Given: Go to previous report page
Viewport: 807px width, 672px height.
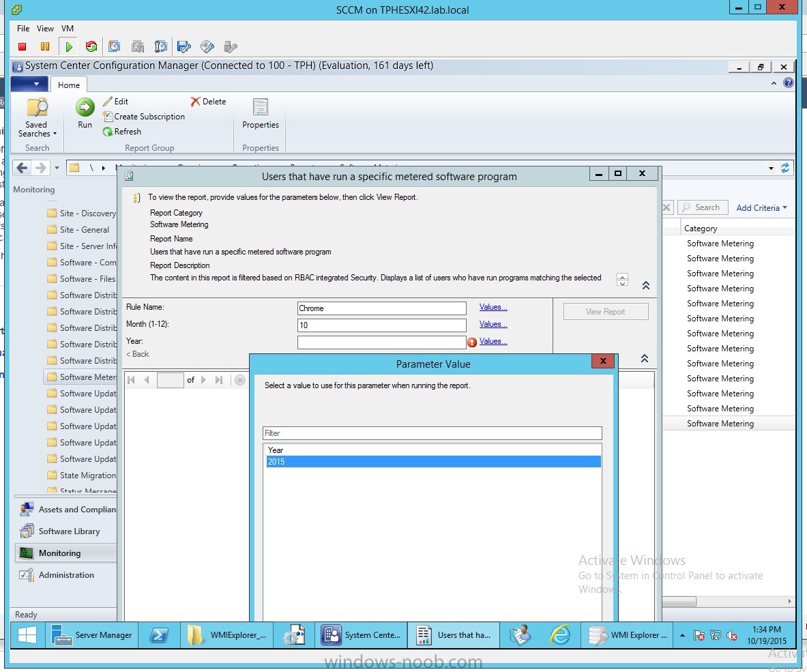Looking at the screenshot, I should [x=147, y=380].
